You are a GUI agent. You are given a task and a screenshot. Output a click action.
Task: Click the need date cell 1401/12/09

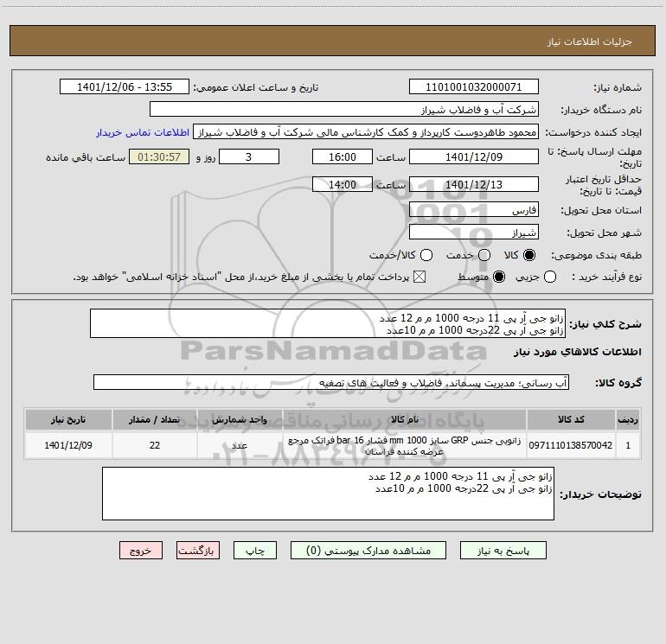(x=68, y=445)
